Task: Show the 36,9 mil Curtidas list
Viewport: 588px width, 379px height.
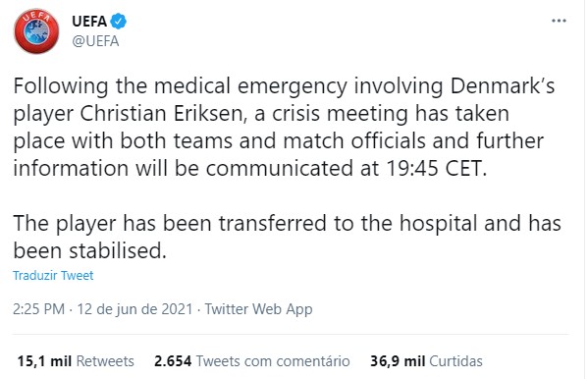Action: point(426,361)
